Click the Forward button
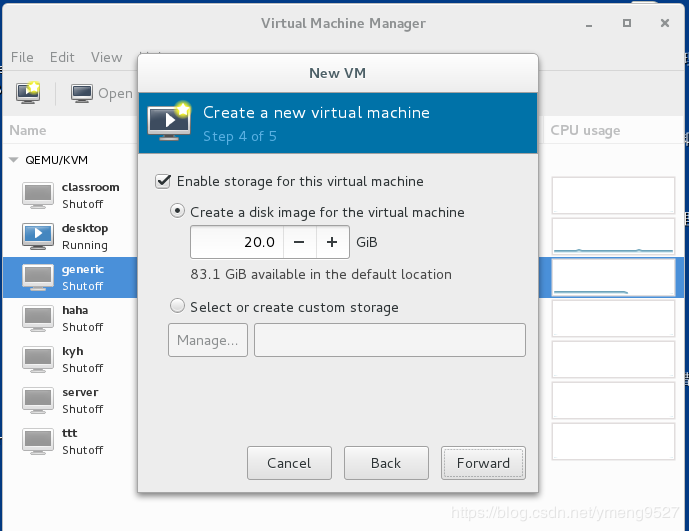The height and width of the screenshot is (531, 689). (x=483, y=463)
